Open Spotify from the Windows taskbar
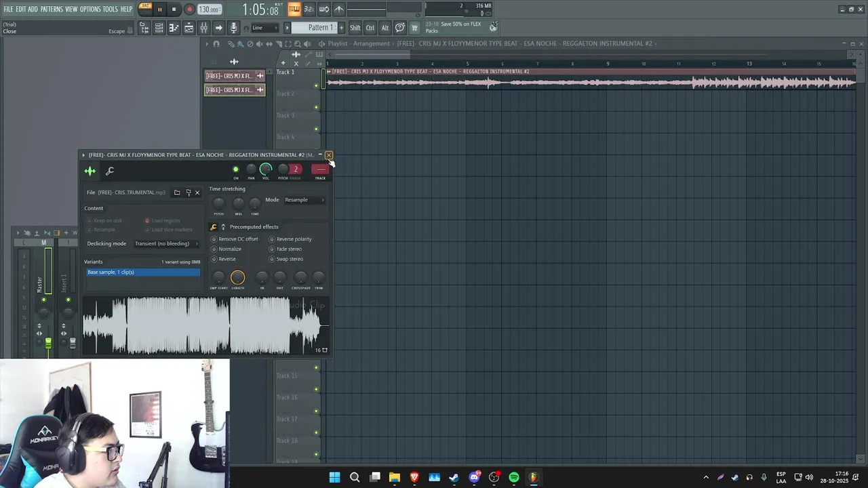Viewport: 868px width, 488px height. [514, 477]
